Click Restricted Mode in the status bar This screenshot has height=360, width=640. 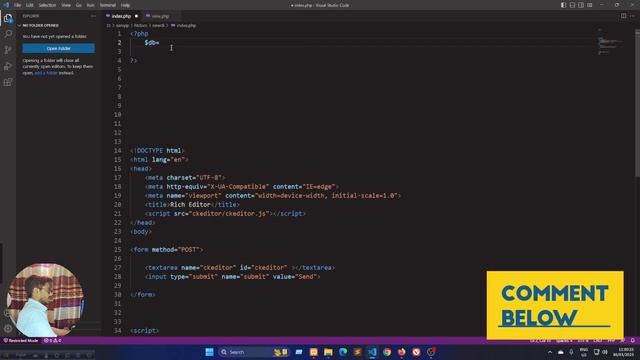click(21, 340)
